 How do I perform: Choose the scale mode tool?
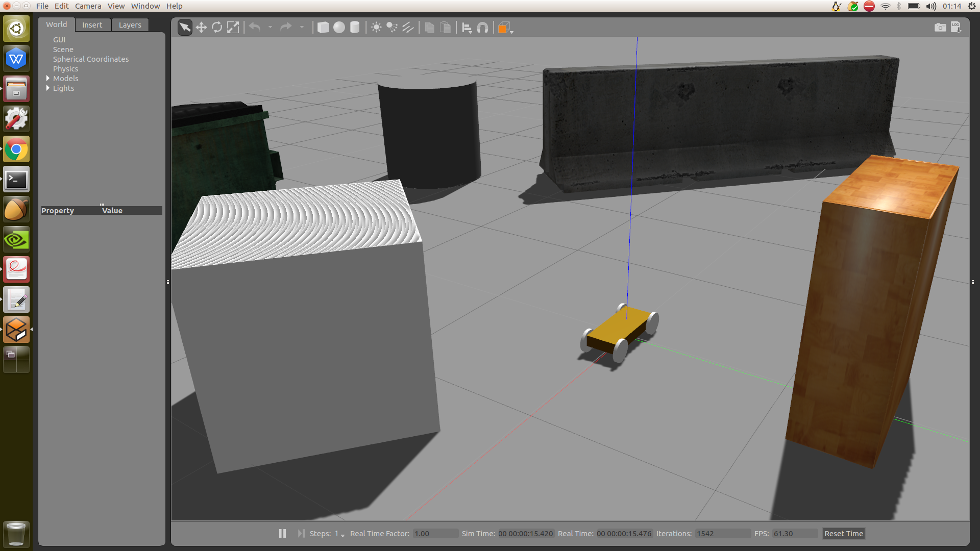233,28
